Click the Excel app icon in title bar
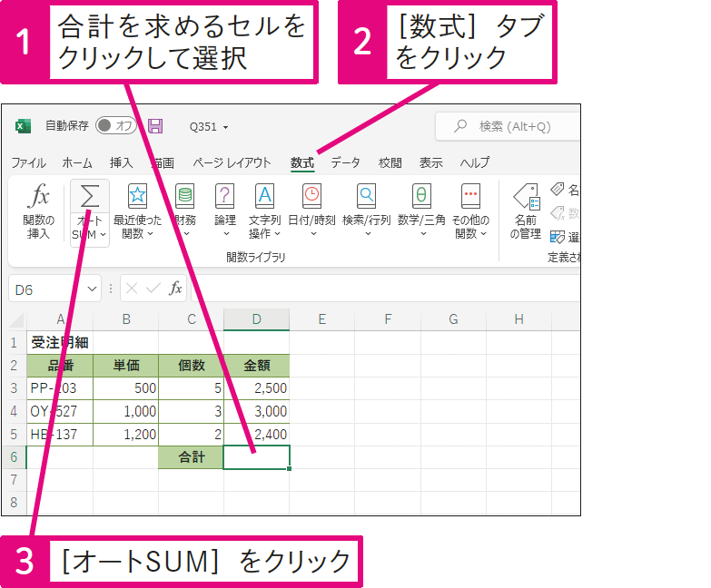Viewport: 711px width, 588px height. [x=23, y=126]
